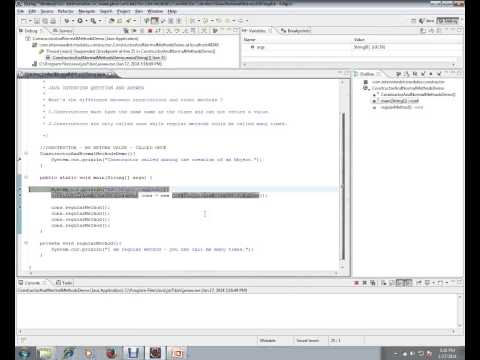Click the editor vertical scrollbar

343,185
